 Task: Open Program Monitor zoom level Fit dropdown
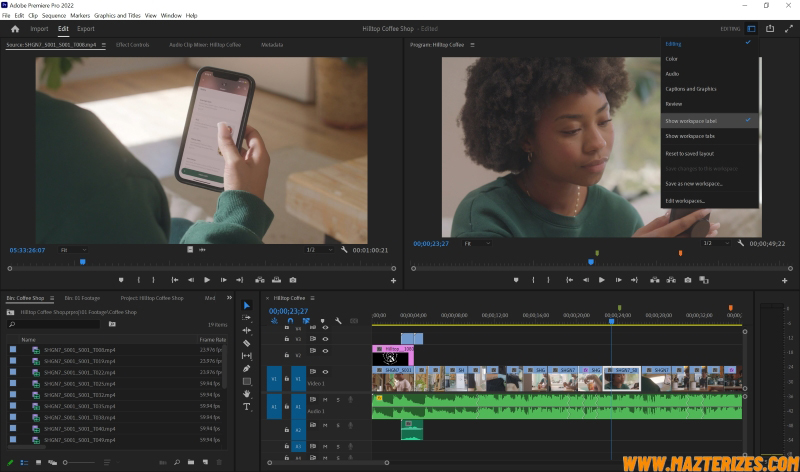click(x=477, y=243)
